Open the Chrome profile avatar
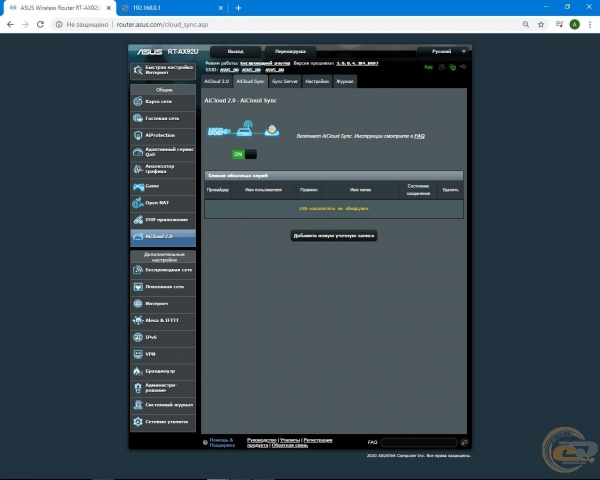This screenshot has height=480, width=600. click(574, 24)
